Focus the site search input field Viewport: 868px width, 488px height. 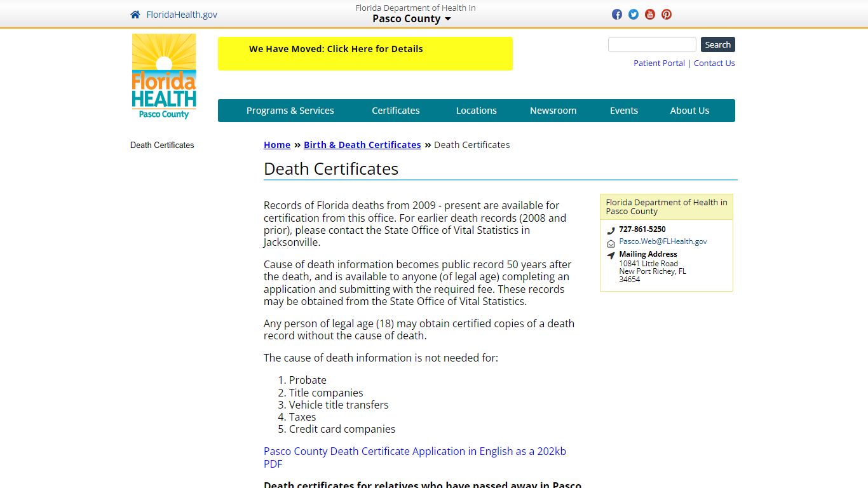point(652,44)
